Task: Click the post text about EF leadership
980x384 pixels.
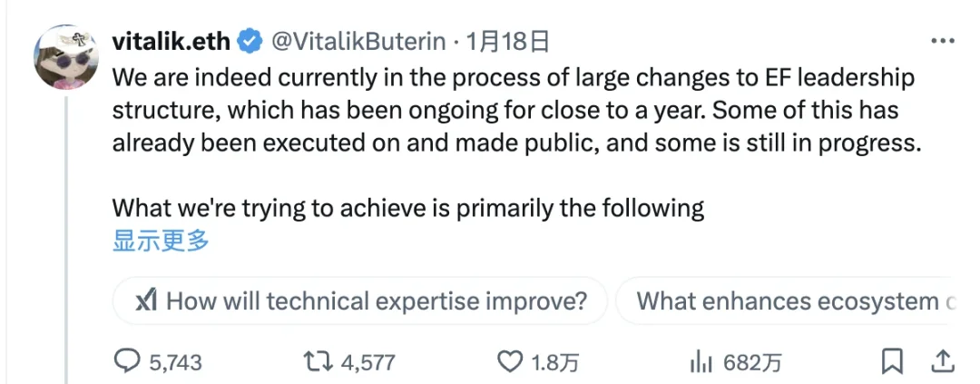Action: tap(514, 111)
